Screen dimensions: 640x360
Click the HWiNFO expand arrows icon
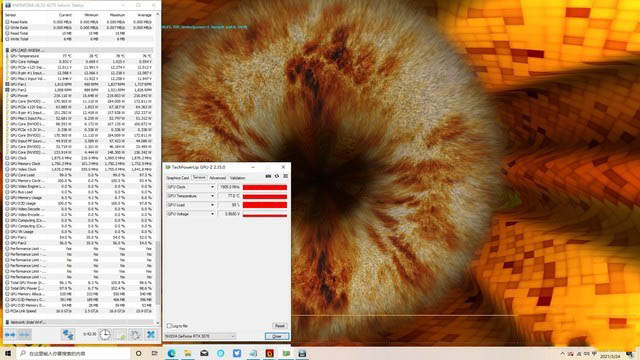(x=10, y=335)
